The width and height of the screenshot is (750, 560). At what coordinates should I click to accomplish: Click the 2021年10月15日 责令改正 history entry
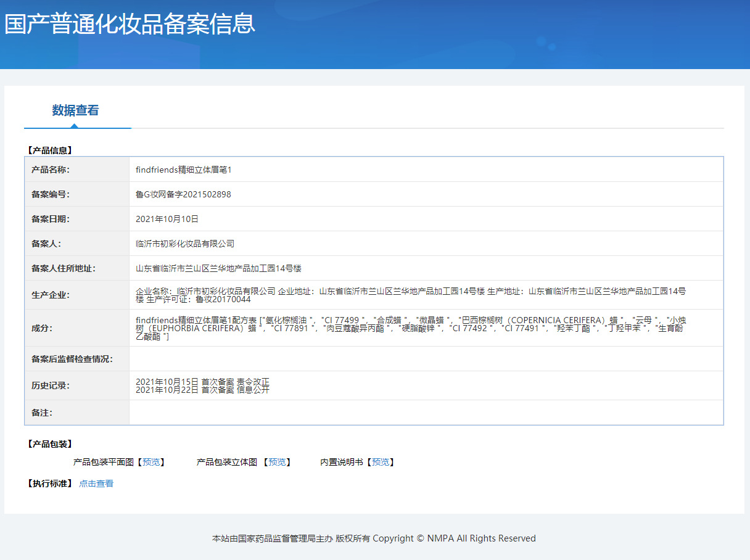pos(202,382)
